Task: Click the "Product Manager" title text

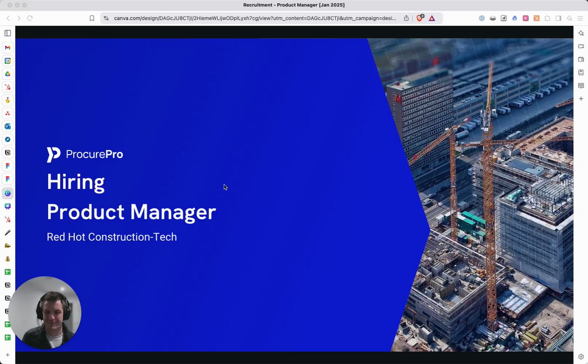Action: click(x=131, y=212)
